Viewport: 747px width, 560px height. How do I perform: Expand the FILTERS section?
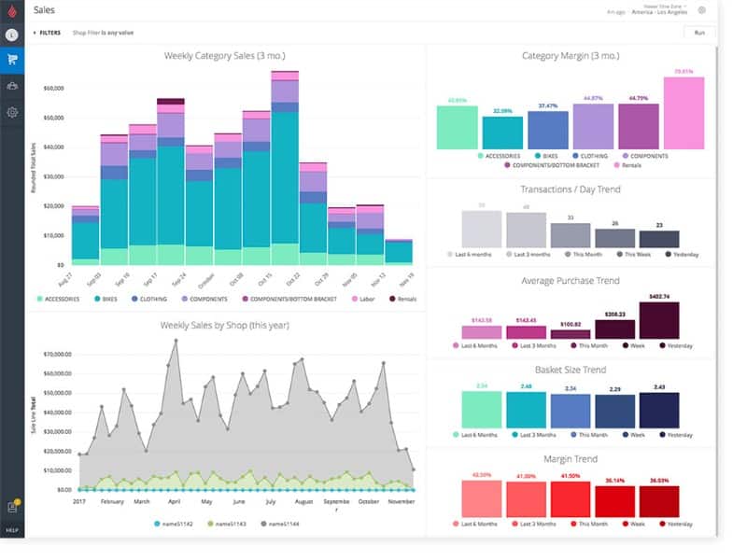47,33
